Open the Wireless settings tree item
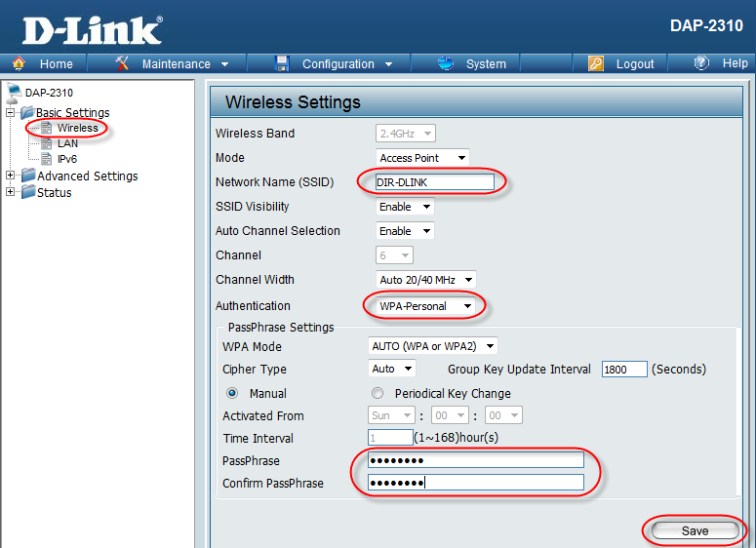 click(x=78, y=128)
